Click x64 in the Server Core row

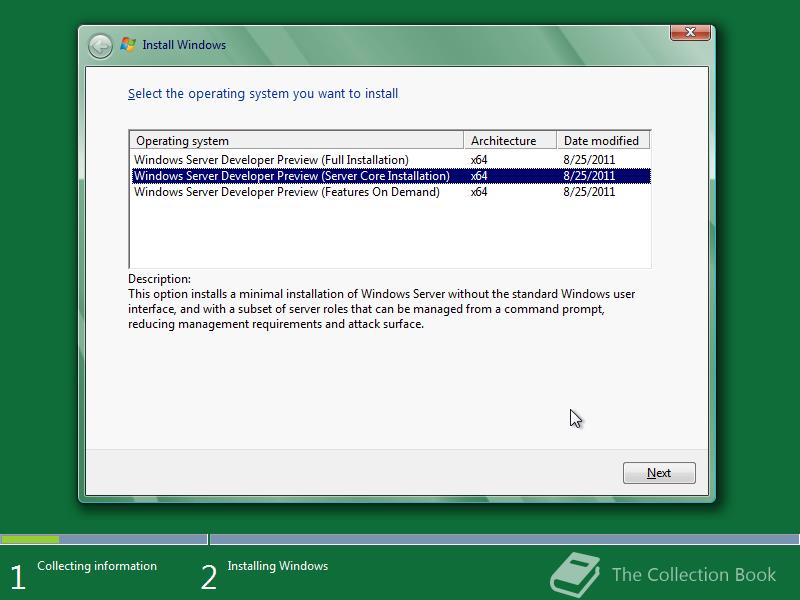(479, 176)
